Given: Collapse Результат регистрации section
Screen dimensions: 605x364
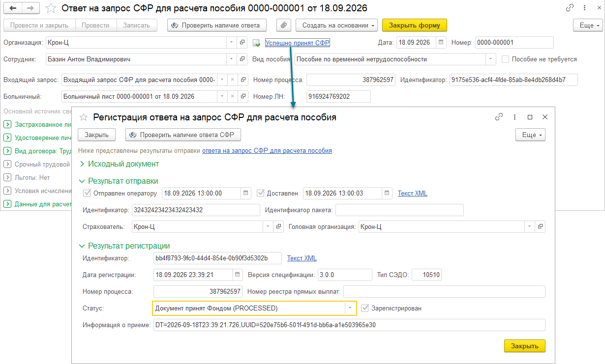Looking at the screenshot, I should pyautogui.click(x=124, y=246).
